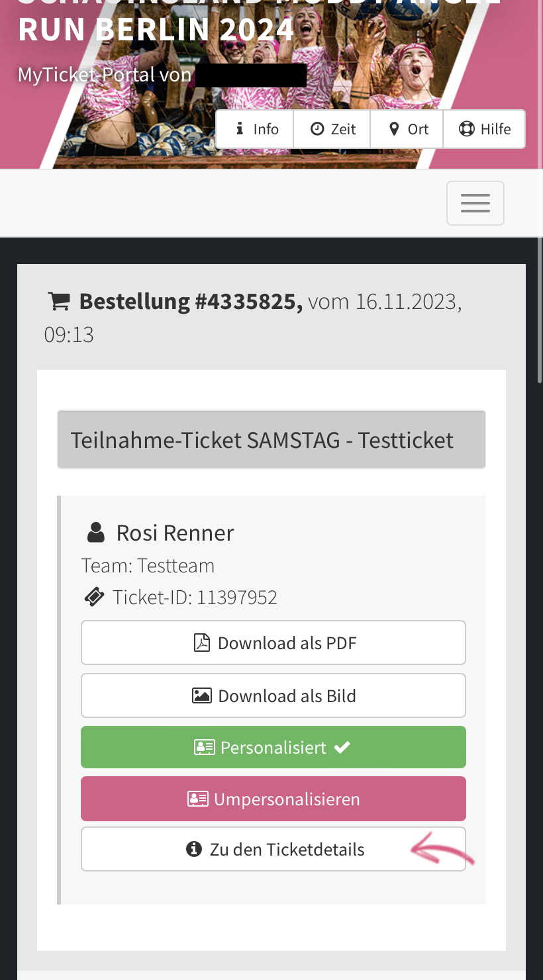
Task: Toggle the green Personalisiert status button
Action: click(273, 746)
